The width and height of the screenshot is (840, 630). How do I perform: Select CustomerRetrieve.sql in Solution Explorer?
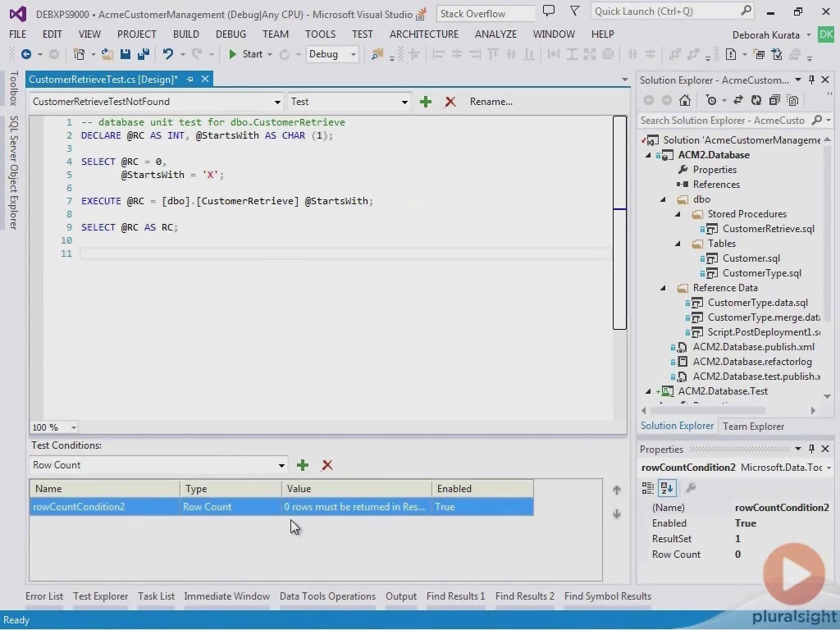(768, 229)
